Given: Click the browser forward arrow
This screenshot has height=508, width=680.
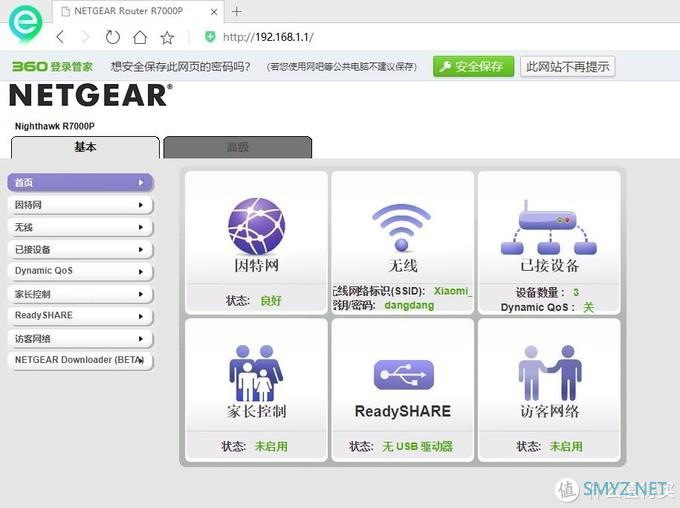Looking at the screenshot, I should 85,37.
